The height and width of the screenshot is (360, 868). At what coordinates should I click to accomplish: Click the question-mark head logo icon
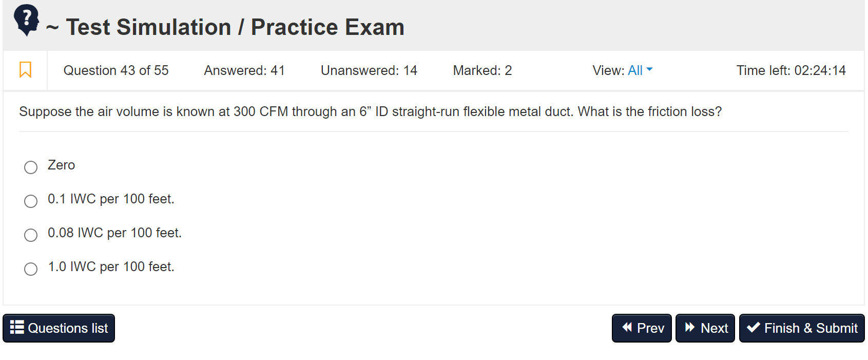27,20
